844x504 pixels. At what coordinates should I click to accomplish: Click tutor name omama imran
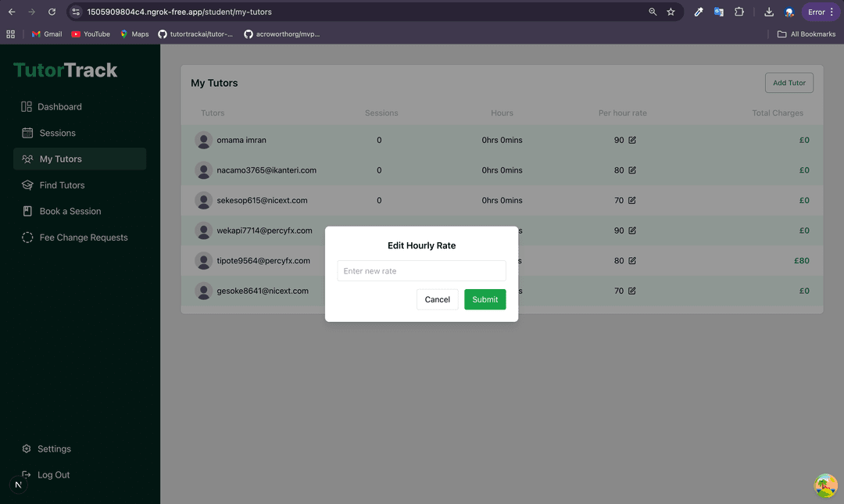pos(241,140)
